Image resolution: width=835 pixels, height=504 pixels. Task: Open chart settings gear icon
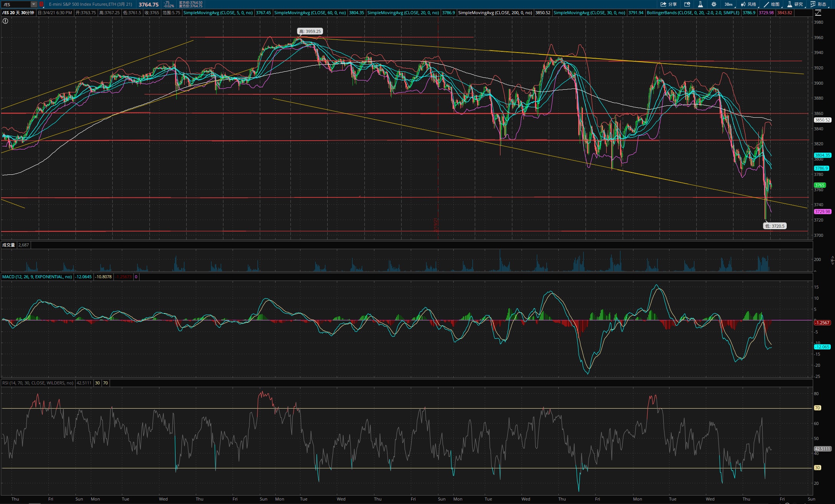pyautogui.click(x=714, y=4)
